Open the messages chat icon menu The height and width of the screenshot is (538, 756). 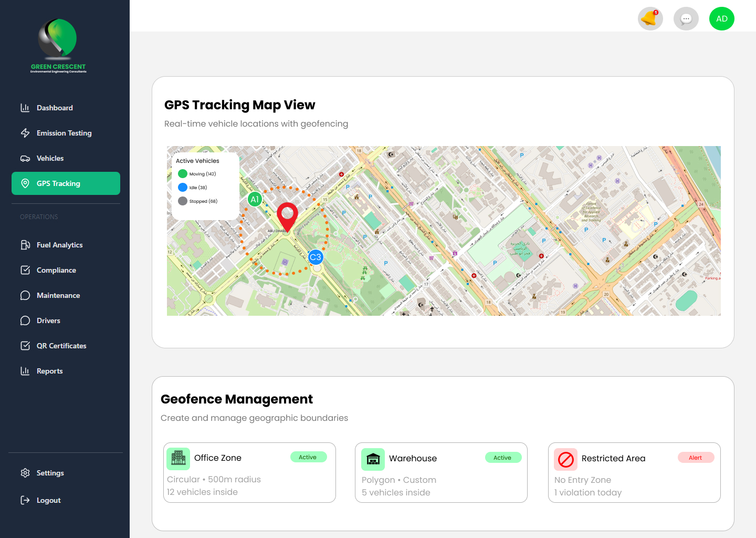pyautogui.click(x=686, y=18)
